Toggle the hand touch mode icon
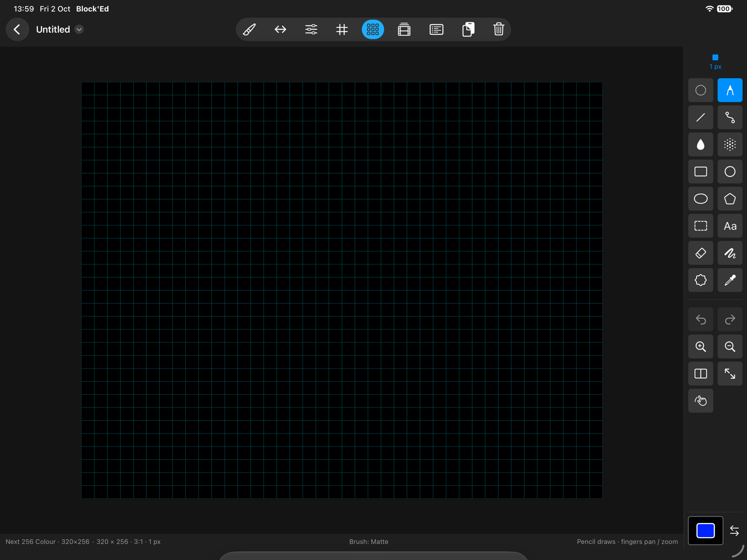The image size is (747, 560). (701, 401)
